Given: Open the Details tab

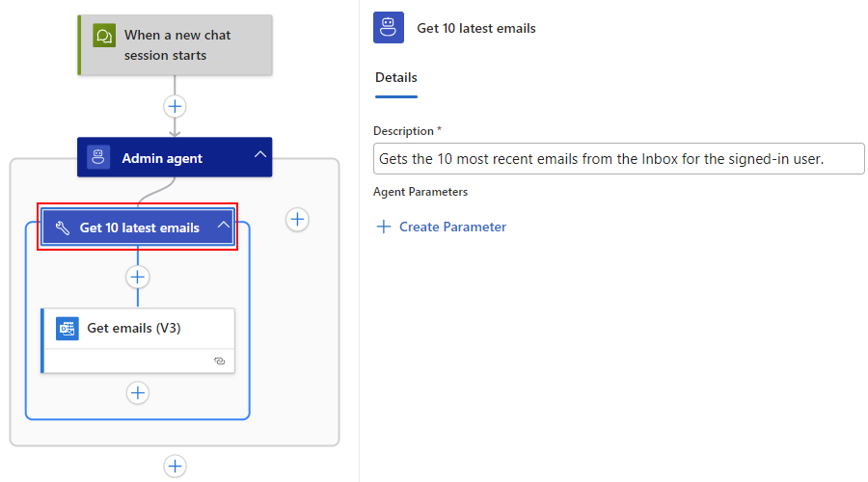Looking at the screenshot, I should (x=396, y=77).
